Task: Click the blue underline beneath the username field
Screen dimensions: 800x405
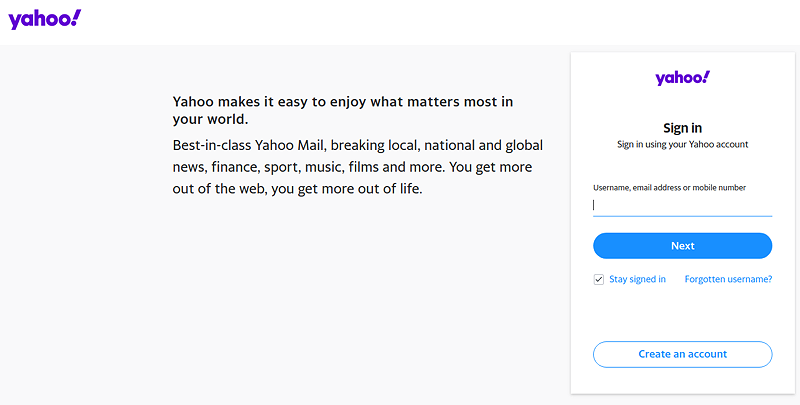Action: [x=682, y=216]
